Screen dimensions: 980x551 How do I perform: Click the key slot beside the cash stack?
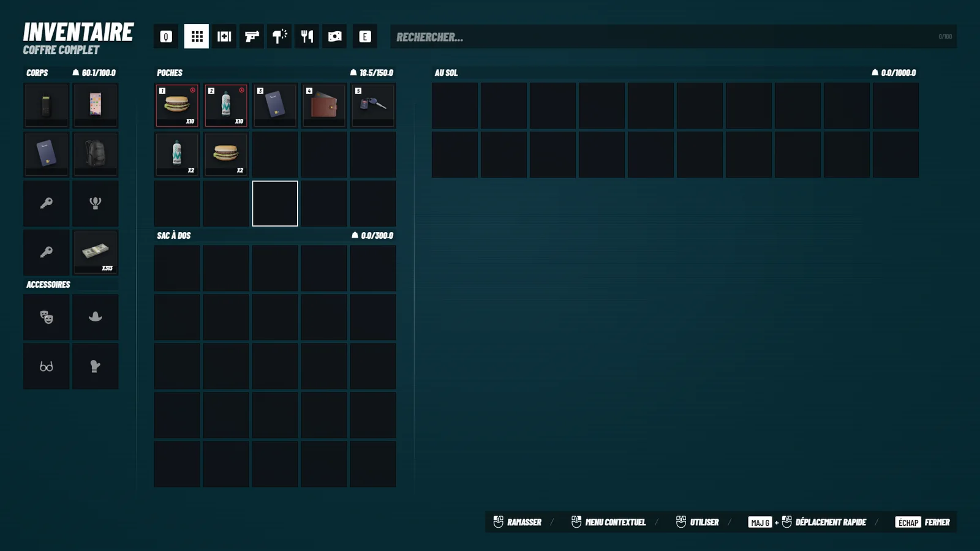tap(47, 252)
